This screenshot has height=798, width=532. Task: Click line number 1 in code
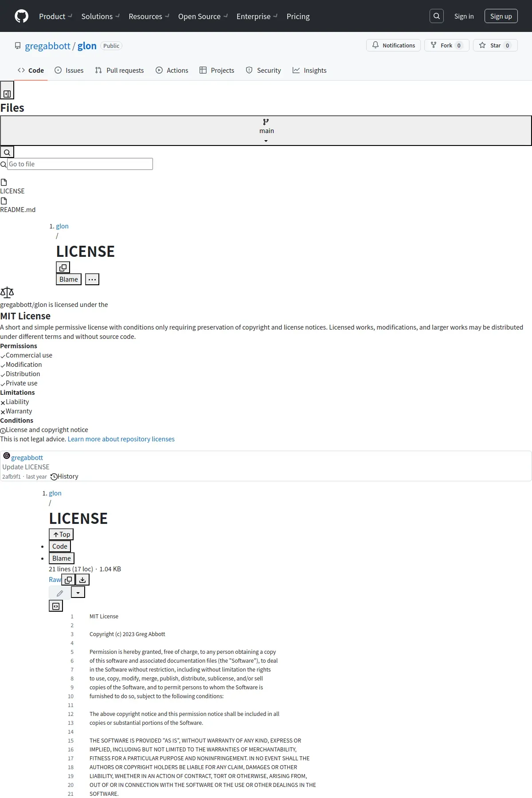72,617
